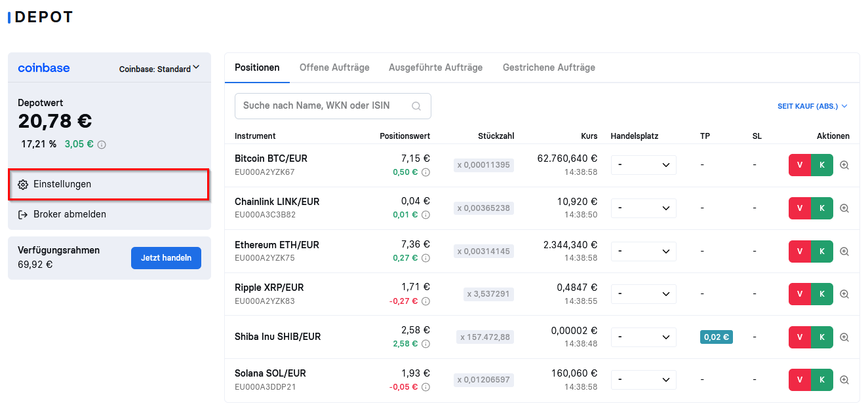Click info icon beside Chainlink 0,01 € gain
Screen dimensions: 868x410
425,215
